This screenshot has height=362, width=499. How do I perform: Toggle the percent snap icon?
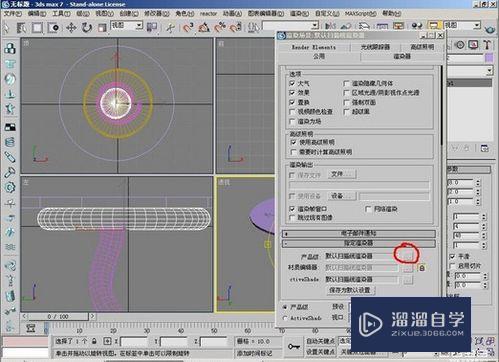click(220, 27)
